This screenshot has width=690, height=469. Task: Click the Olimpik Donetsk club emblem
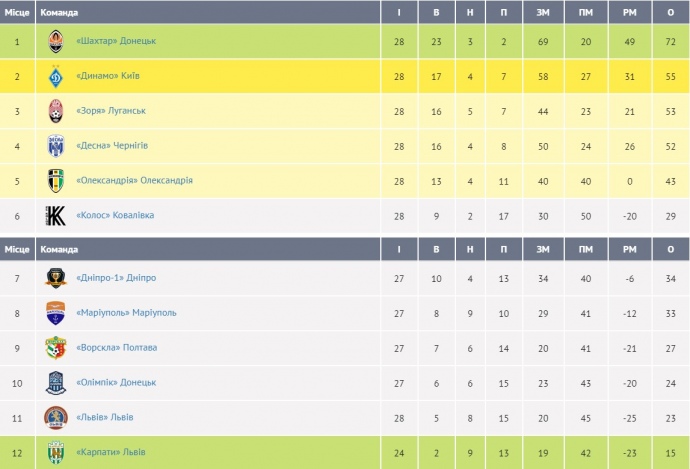pos(56,382)
